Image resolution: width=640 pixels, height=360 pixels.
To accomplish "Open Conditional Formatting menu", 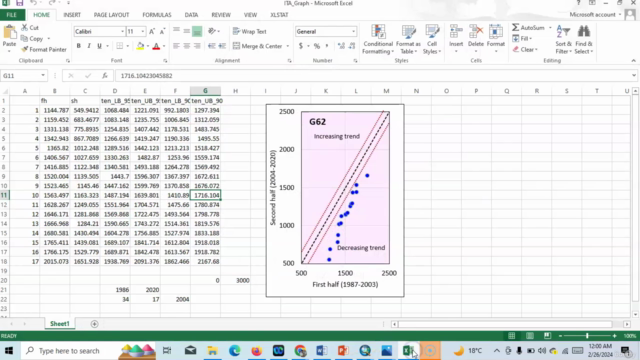I will point(378,40).
